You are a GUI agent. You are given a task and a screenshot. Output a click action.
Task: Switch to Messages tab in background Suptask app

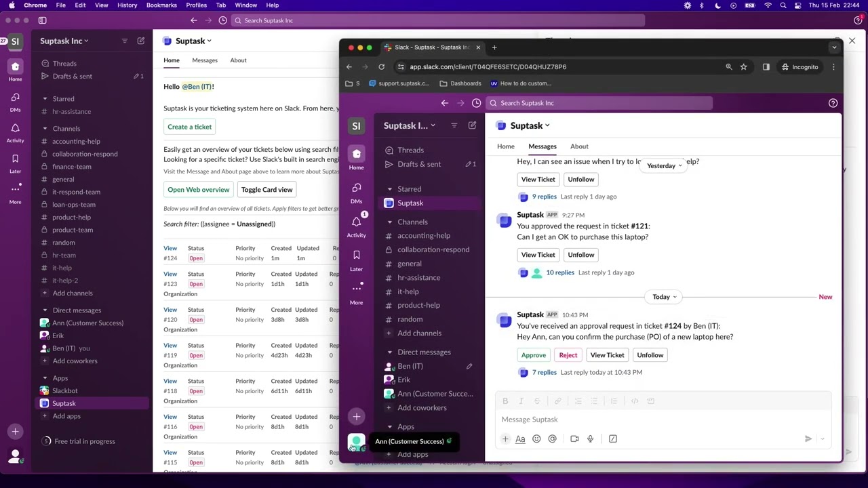205,60
